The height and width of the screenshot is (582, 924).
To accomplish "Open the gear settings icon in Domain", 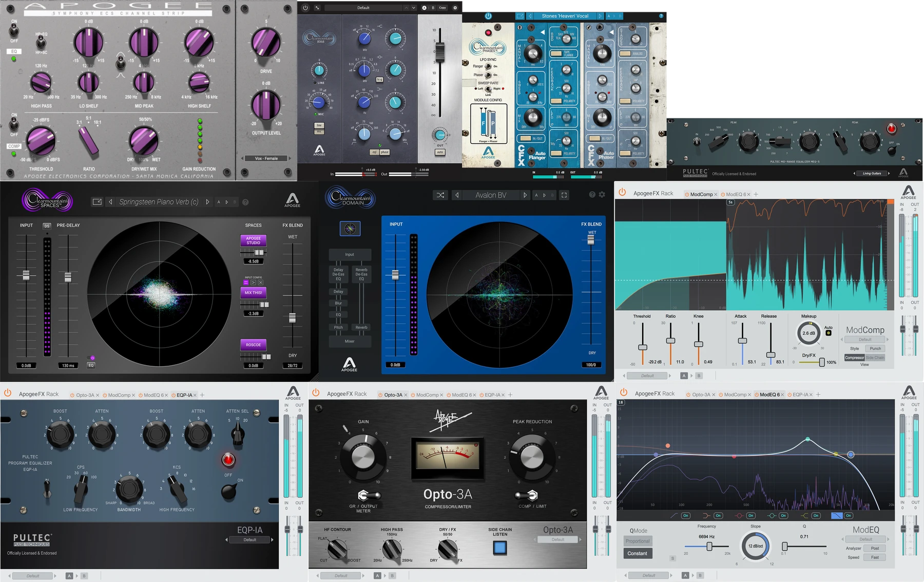I will click(602, 195).
